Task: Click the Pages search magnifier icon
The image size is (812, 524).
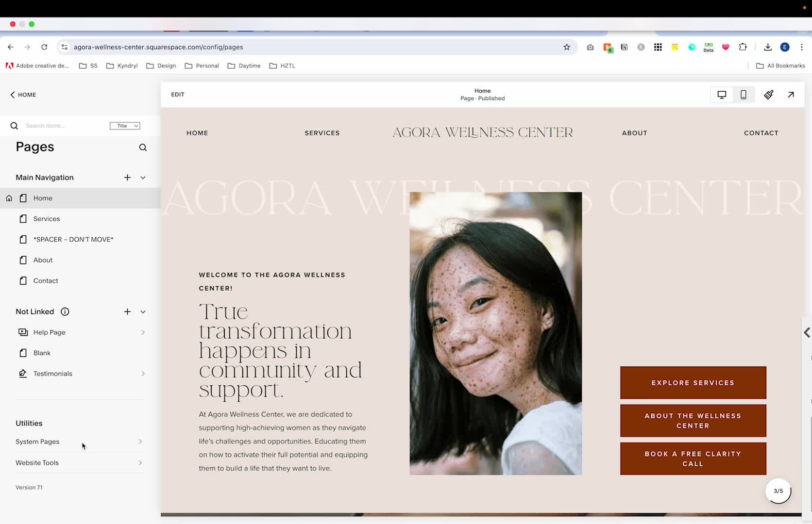Action: [x=143, y=147]
